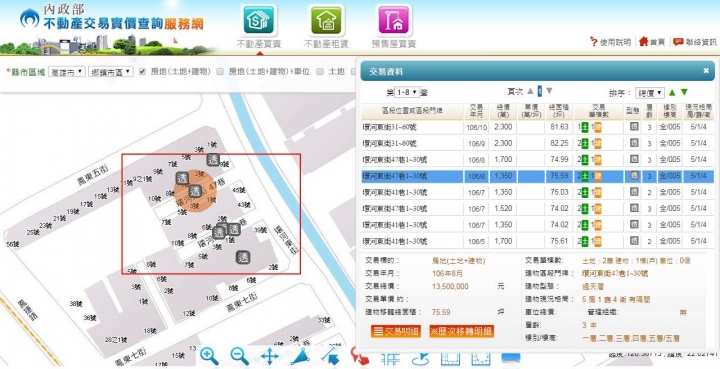The image size is (720, 369).
Task: Click the circular location reset tool
Action: click(x=420, y=358)
